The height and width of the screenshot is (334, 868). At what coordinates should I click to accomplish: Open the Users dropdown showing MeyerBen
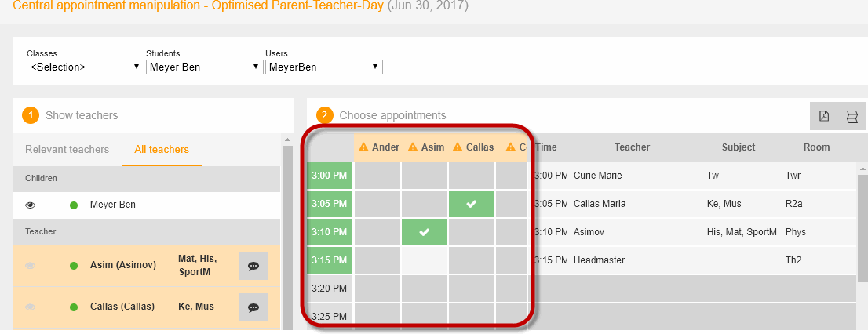click(324, 67)
